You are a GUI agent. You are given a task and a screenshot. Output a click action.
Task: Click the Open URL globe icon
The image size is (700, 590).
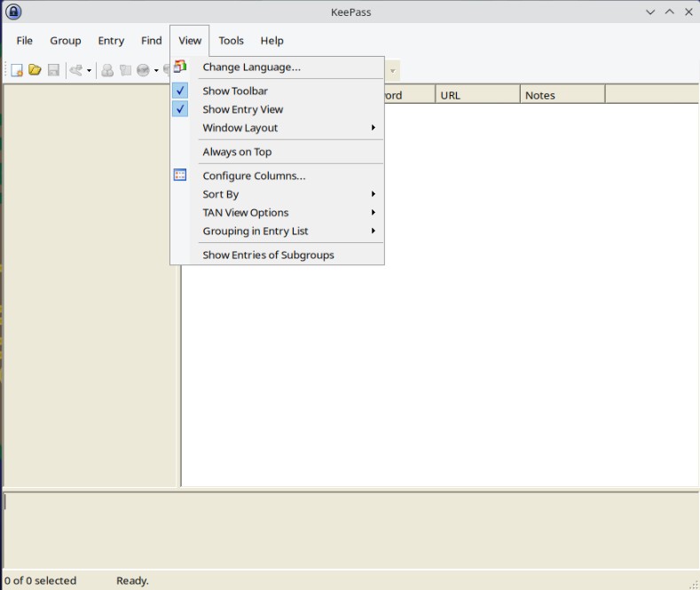tap(144, 70)
